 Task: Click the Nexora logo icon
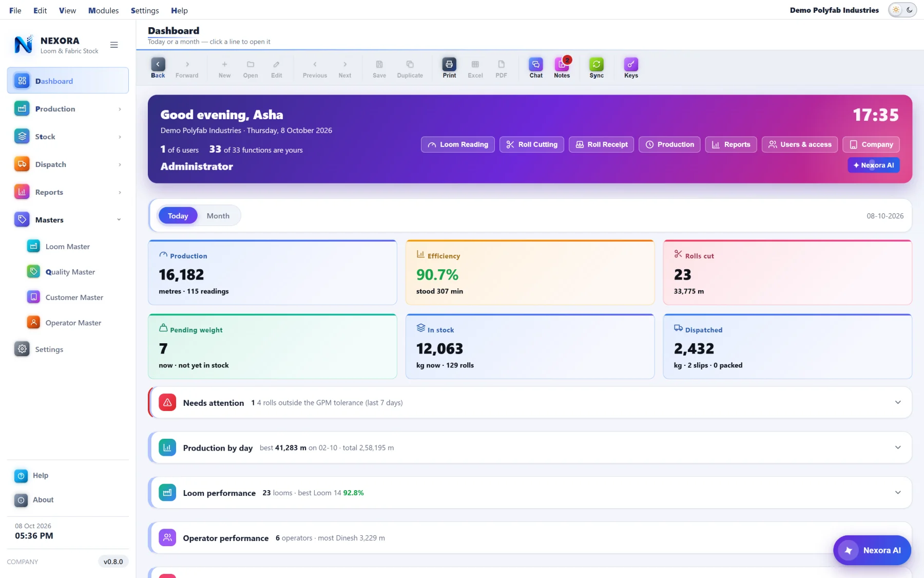click(x=23, y=45)
